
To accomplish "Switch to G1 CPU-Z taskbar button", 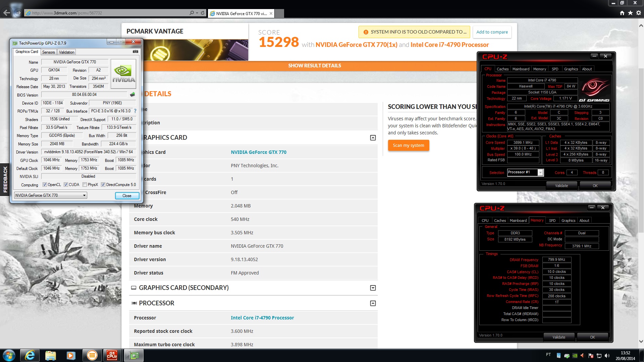I will click(112, 355).
